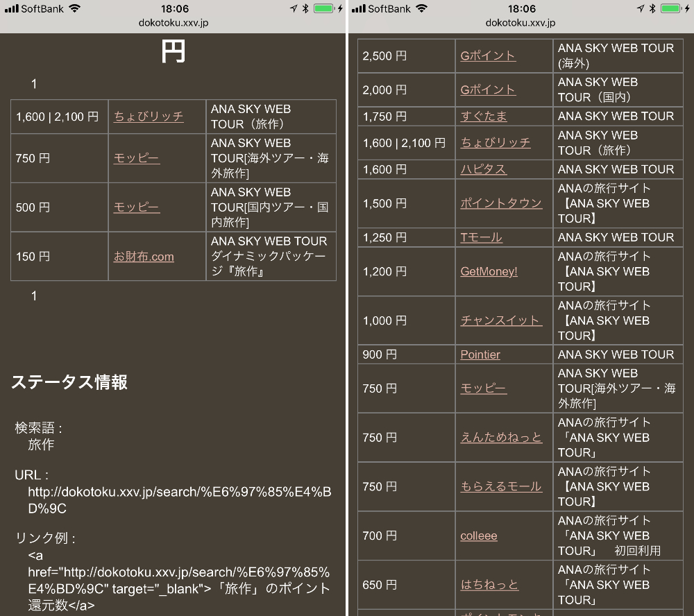Open the Pointier link
This screenshot has width=694, height=616.
[x=480, y=354]
